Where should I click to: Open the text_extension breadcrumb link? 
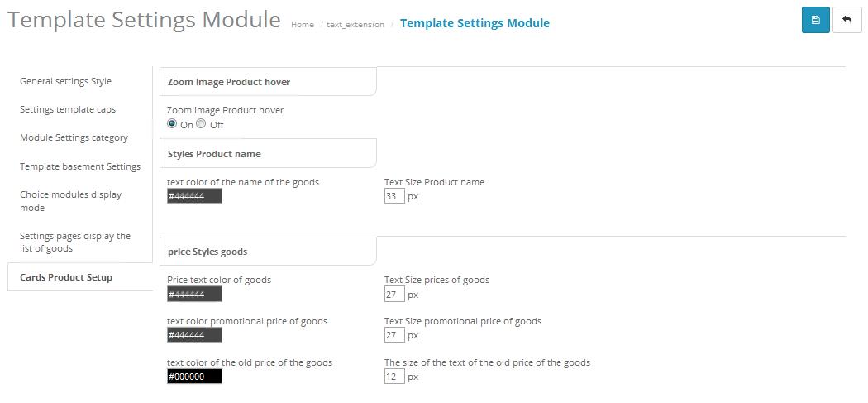tap(355, 24)
